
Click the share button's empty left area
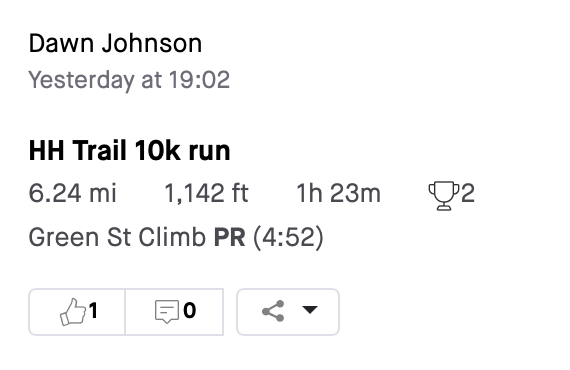click(x=250, y=312)
